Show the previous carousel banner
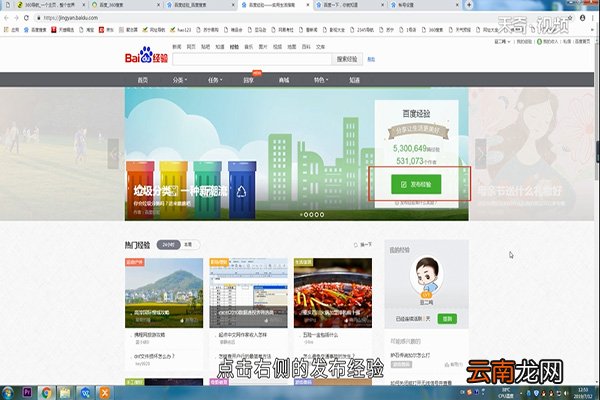 pos(113,154)
